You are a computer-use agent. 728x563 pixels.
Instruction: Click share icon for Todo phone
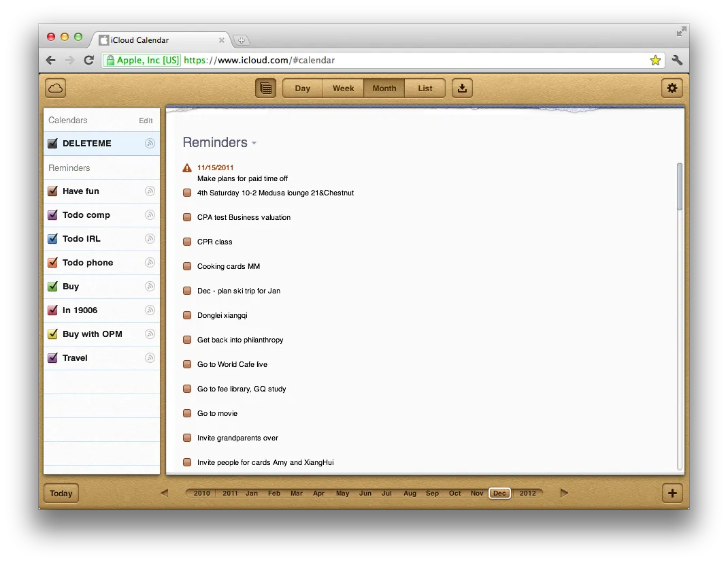point(150,263)
